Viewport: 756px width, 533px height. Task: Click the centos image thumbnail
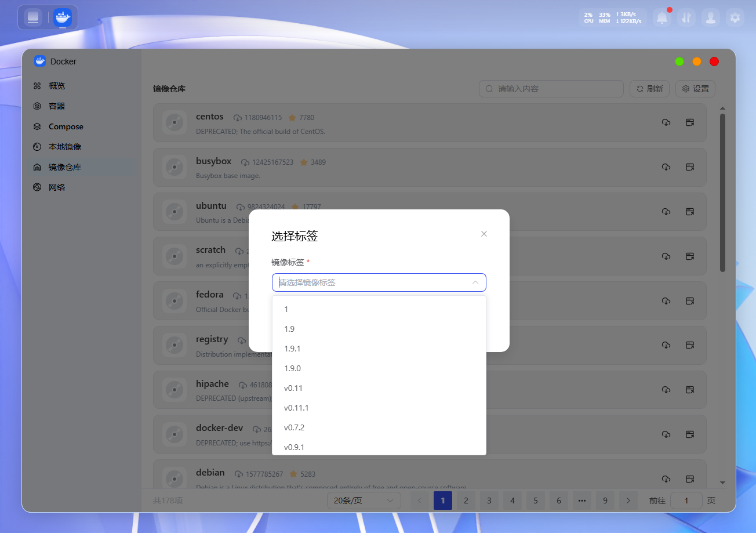175,122
